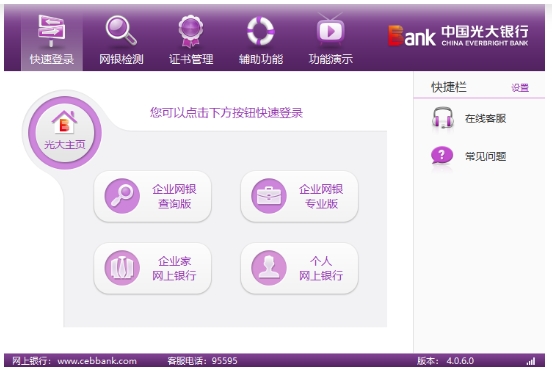This screenshot has width=552, height=379.
Task: Click person icon for 个人网上银行
Action: coord(269,268)
